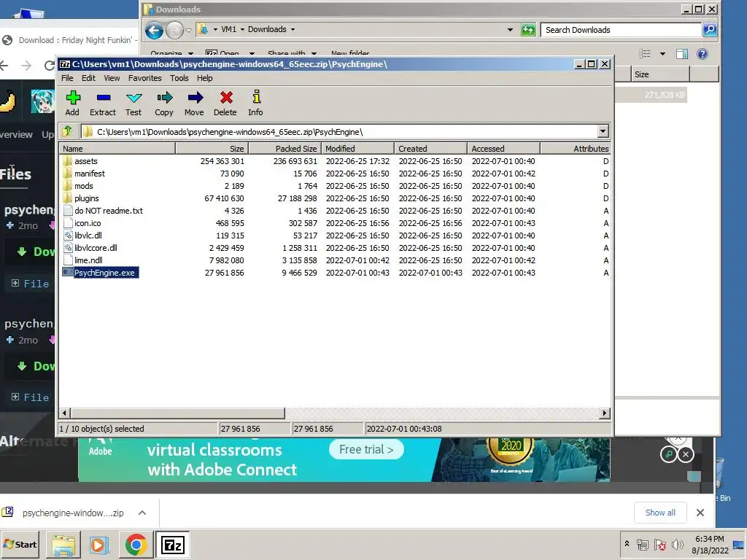The image size is (747, 560).
Task: Close the Chrome downloads bar
Action: [x=700, y=513]
